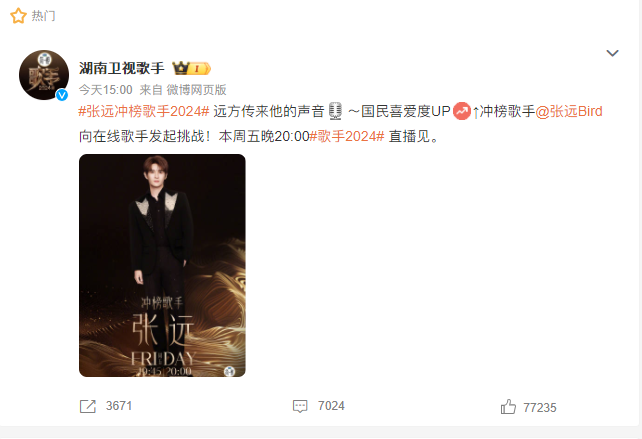Click the gold crown membership badge
The image size is (642, 439).
tap(191, 68)
